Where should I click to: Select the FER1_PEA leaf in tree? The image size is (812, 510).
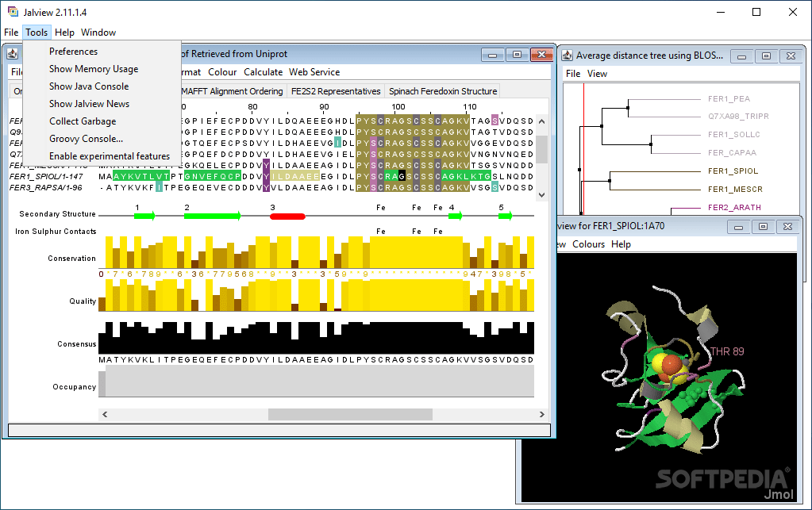coord(729,99)
